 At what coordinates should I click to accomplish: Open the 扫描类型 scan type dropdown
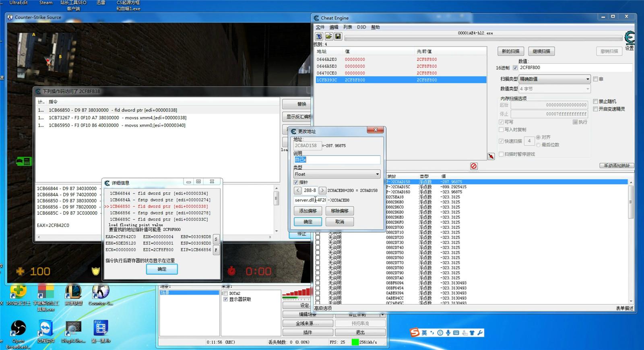tap(555, 79)
